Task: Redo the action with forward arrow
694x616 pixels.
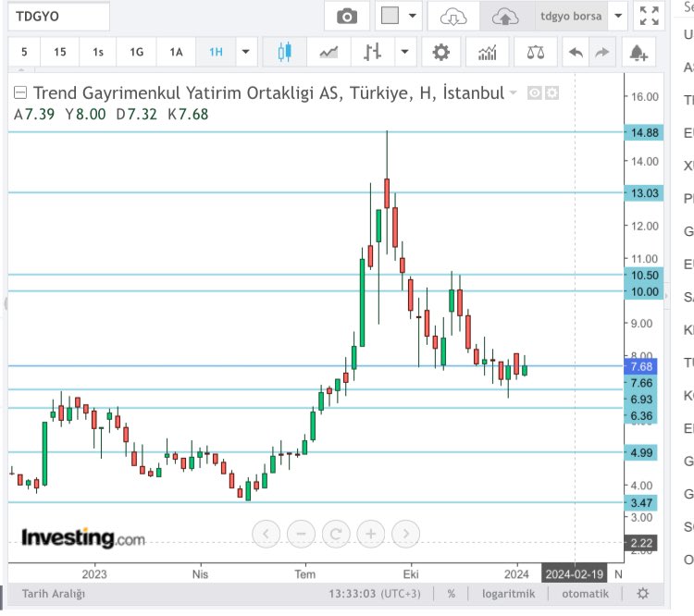Action: coord(602,53)
